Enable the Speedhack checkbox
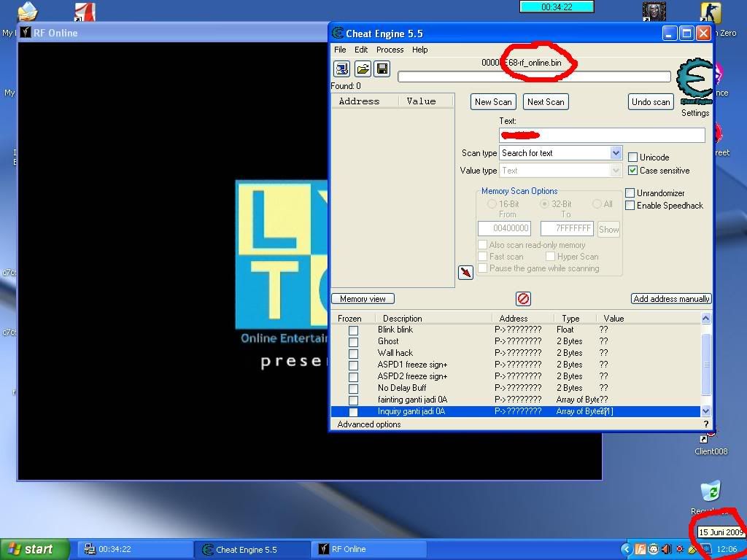747x560 pixels. click(630, 206)
